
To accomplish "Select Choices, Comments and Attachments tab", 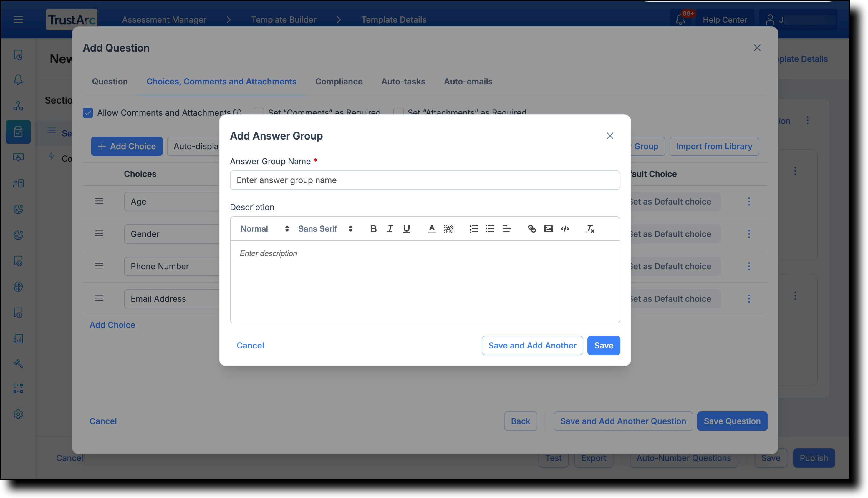I will pos(221,82).
